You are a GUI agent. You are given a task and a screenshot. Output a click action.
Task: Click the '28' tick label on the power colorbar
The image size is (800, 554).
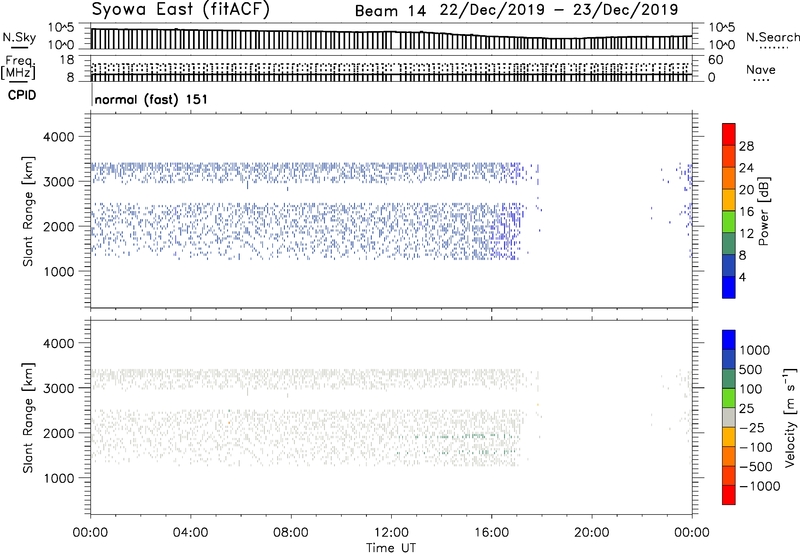[746, 146]
